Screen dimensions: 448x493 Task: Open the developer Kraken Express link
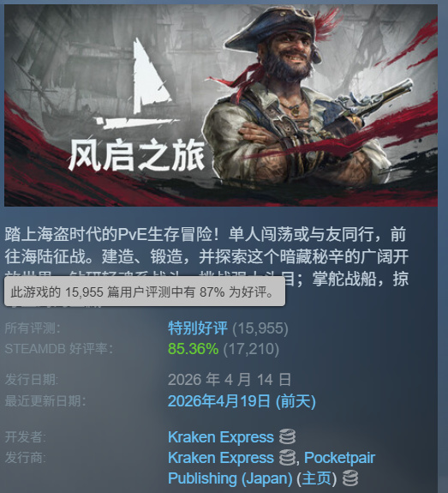click(x=221, y=437)
